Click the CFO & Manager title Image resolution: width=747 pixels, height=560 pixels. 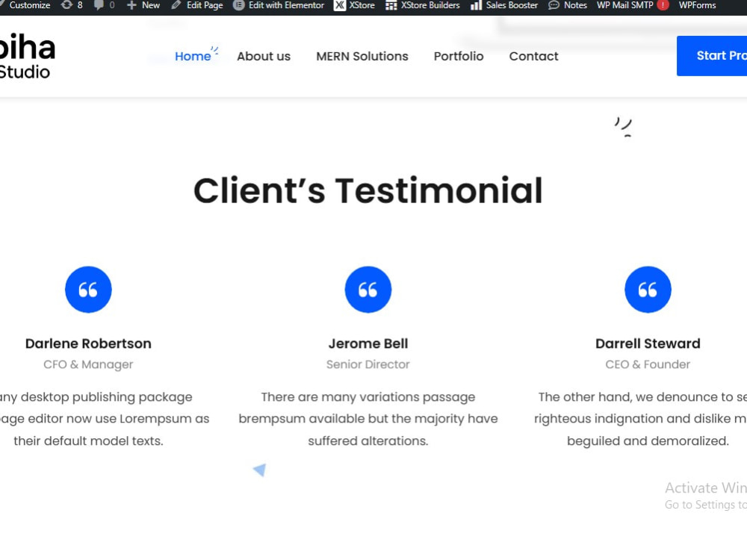88,364
